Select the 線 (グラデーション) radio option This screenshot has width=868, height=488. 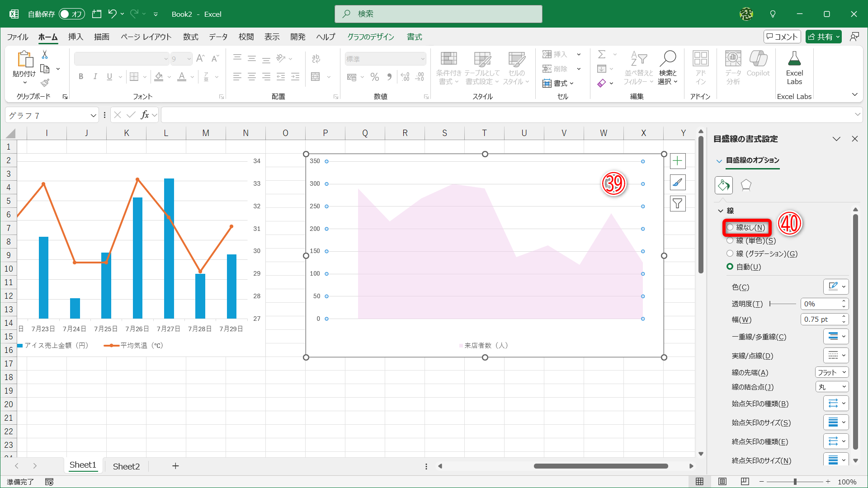coord(730,253)
